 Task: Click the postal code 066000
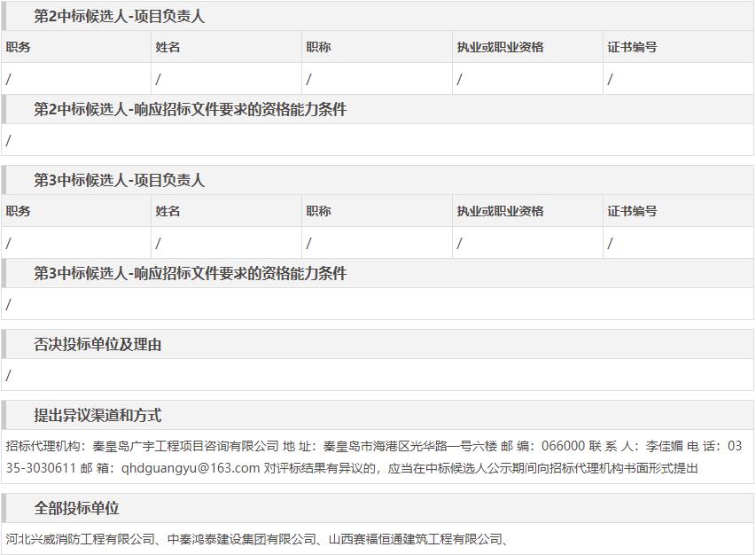pyautogui.click(x=562, y=446)
